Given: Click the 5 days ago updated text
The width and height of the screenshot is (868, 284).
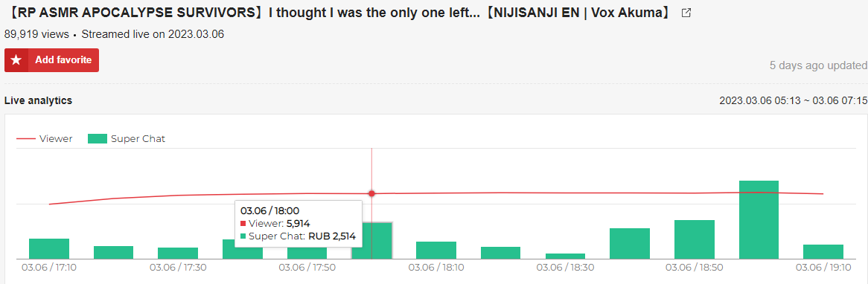Looking at the screenshot, I should tap(818, 65).
